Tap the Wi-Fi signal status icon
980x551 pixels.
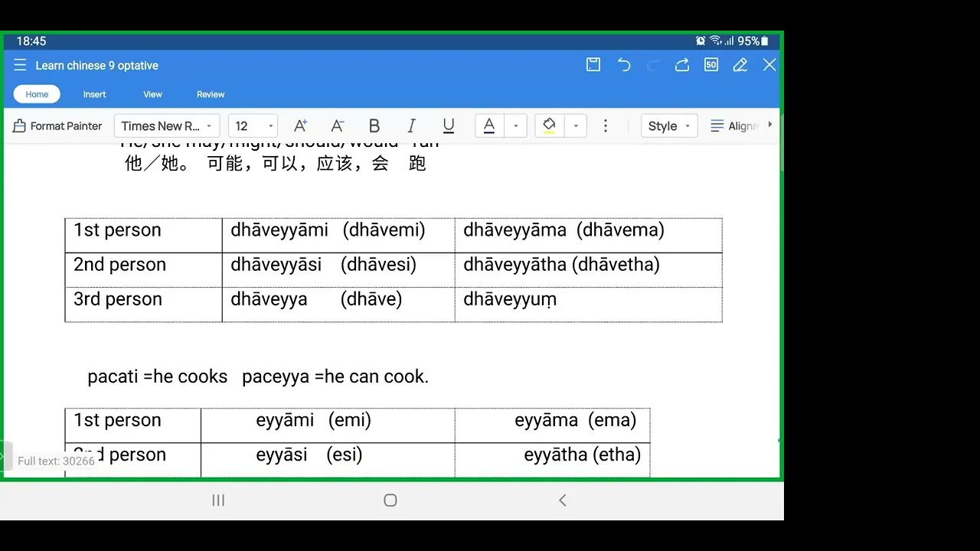click(x=716, y=41)
